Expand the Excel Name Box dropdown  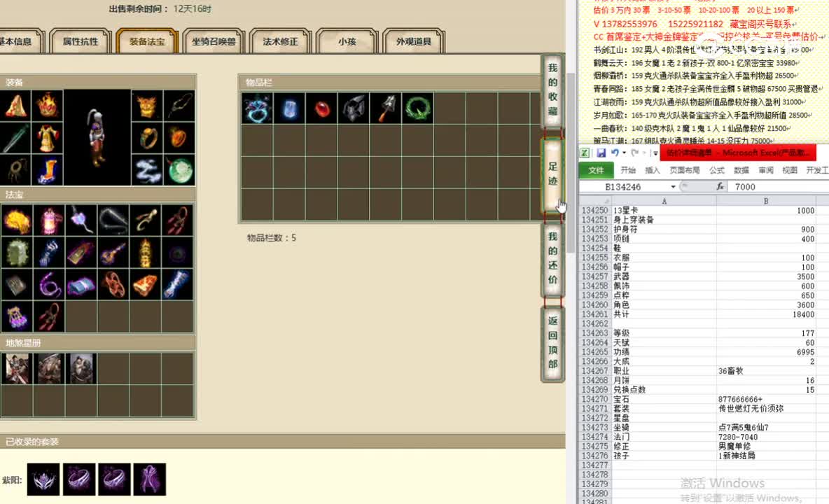(x=673, y=186)
